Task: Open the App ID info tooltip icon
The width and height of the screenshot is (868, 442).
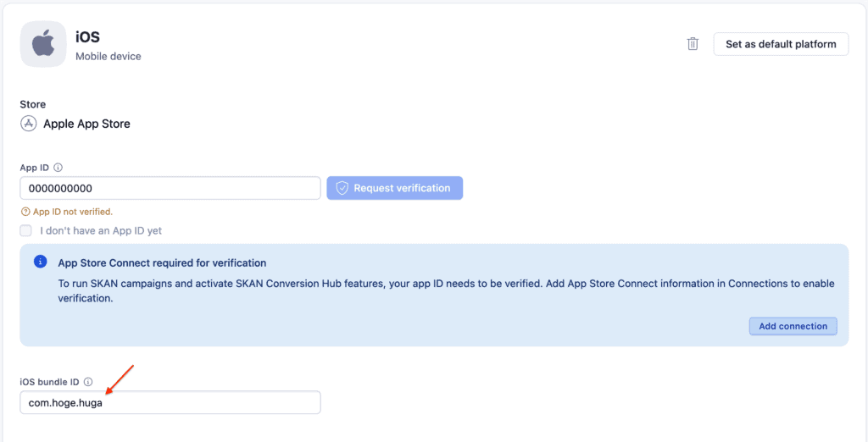Action: pyautogui.click(x=58, y=167)
